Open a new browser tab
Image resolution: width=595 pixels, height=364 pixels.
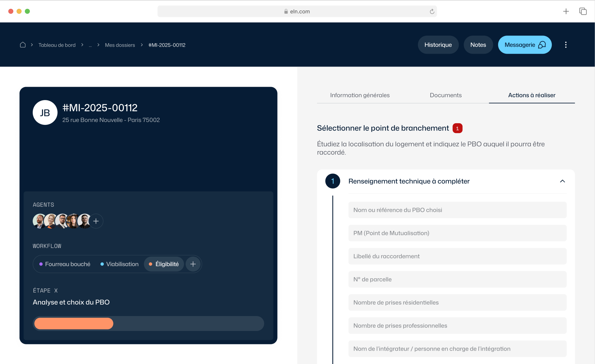pyautogui.click(x=566, y=11)
